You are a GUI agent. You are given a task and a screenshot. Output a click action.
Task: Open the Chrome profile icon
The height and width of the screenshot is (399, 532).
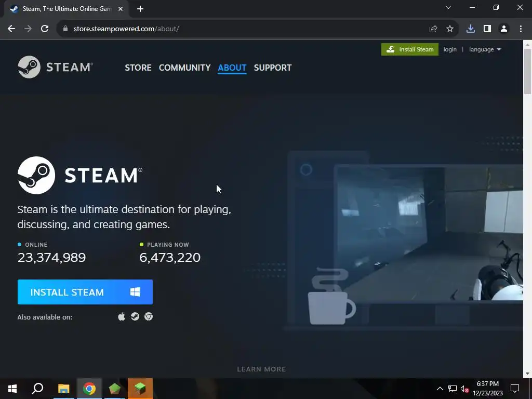click(504, 29)
